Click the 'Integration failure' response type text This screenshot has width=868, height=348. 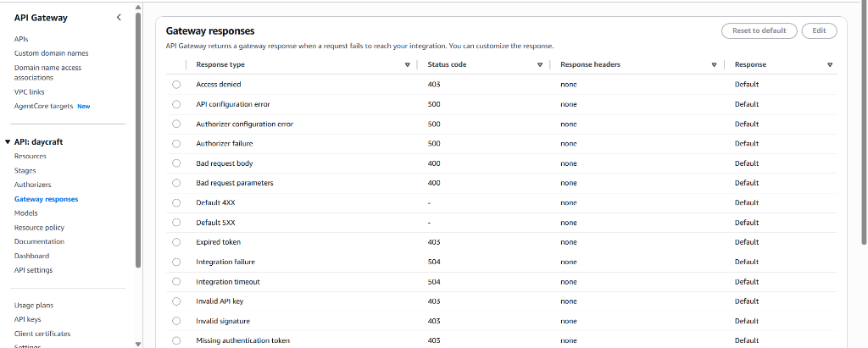[x=225, y=262]
